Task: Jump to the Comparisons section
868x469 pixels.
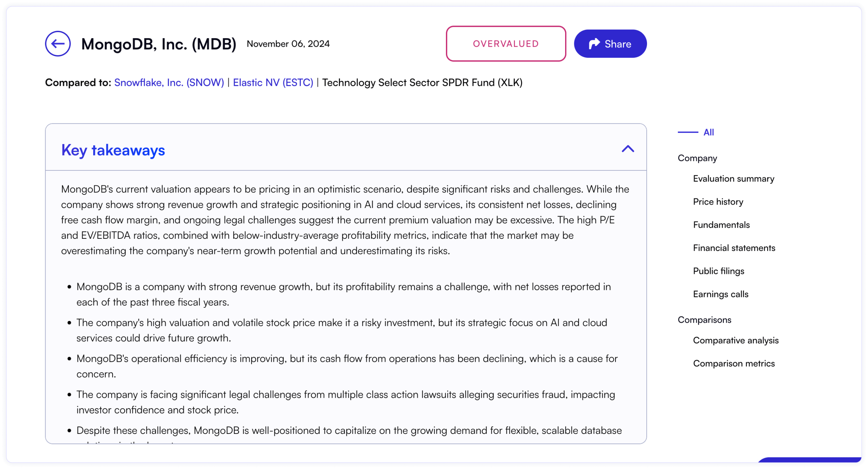Action: pos(704,320)
